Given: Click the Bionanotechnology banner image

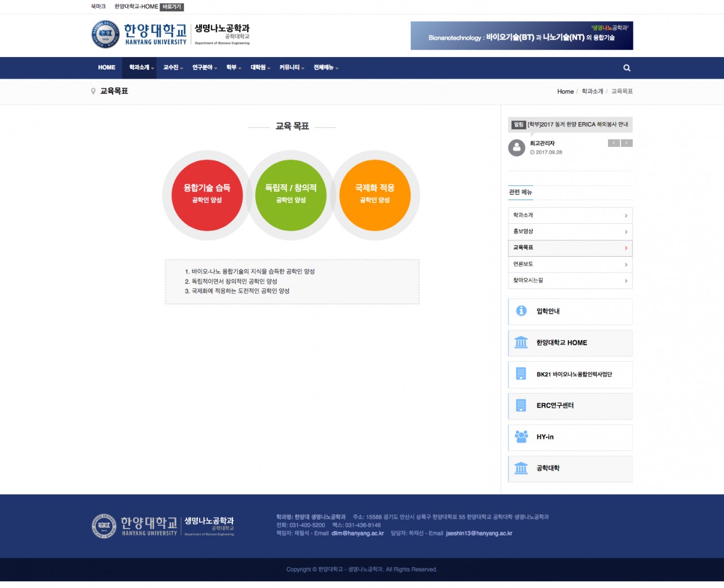Looking at the screenshot, I should click(x=522, y=36).
